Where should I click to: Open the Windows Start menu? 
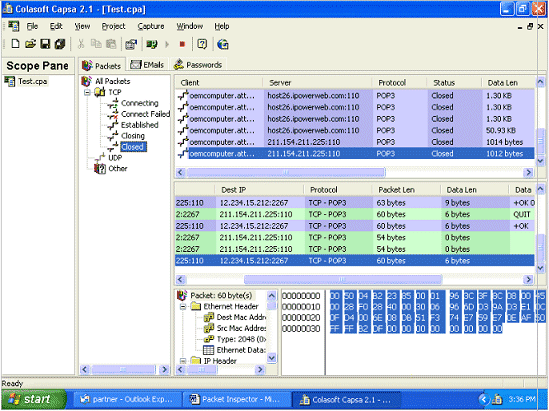point(34,399)
